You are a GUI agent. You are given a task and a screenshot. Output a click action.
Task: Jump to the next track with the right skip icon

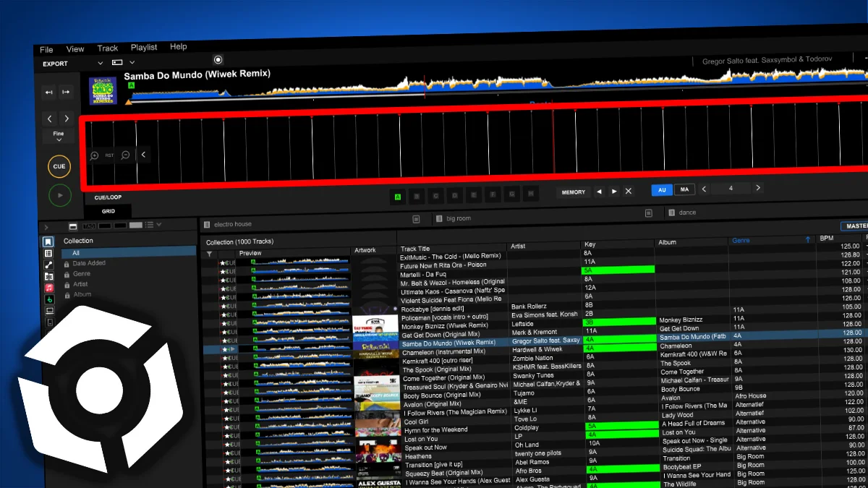(66, 92)
